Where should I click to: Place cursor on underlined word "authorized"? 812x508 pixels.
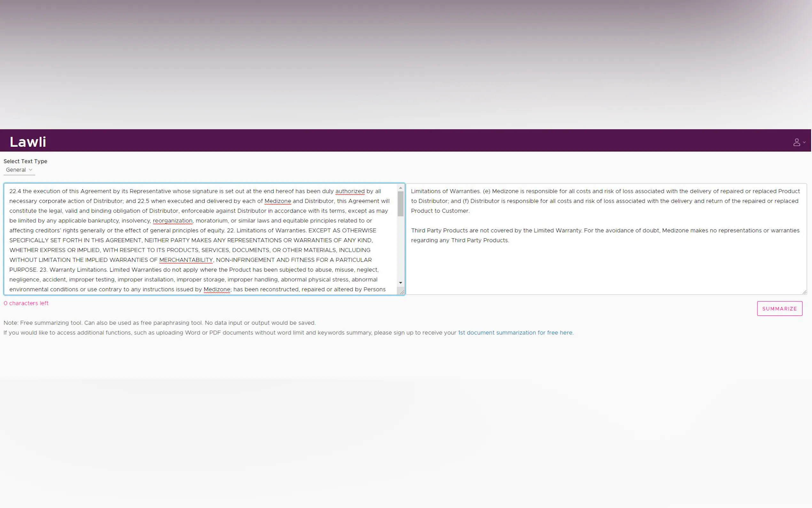pos(350,191)
